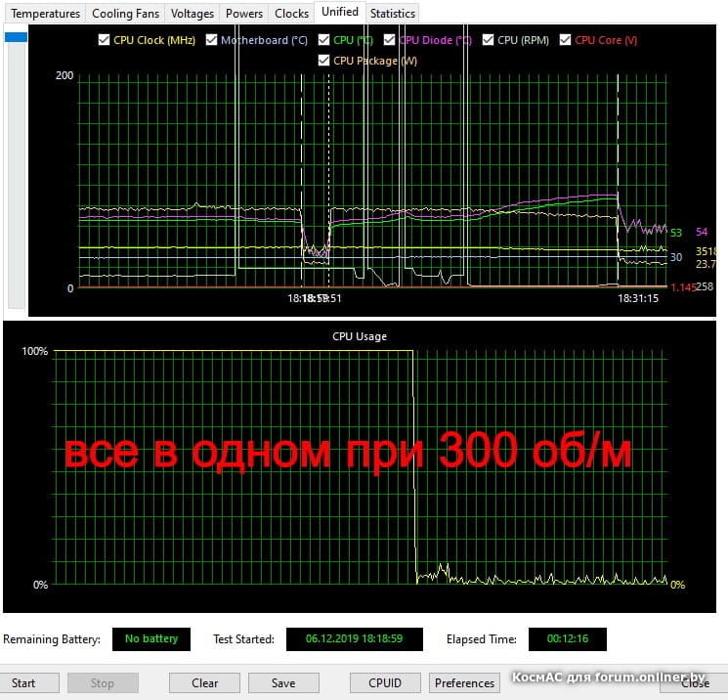Viewport: 728px width, 700px height.
Task: Disable the green CPU (°C) graph checkbox
Action: pyautogui.click(x=324, y=40)
